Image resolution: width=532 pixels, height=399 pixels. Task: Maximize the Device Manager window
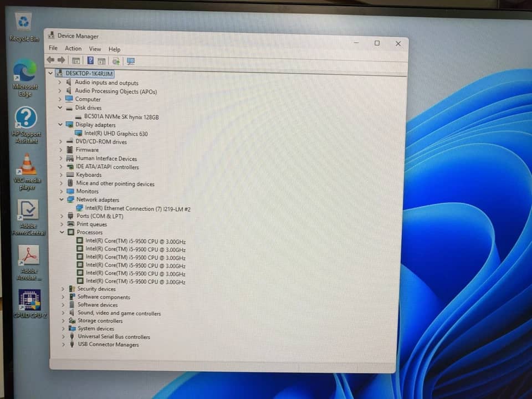377,43
